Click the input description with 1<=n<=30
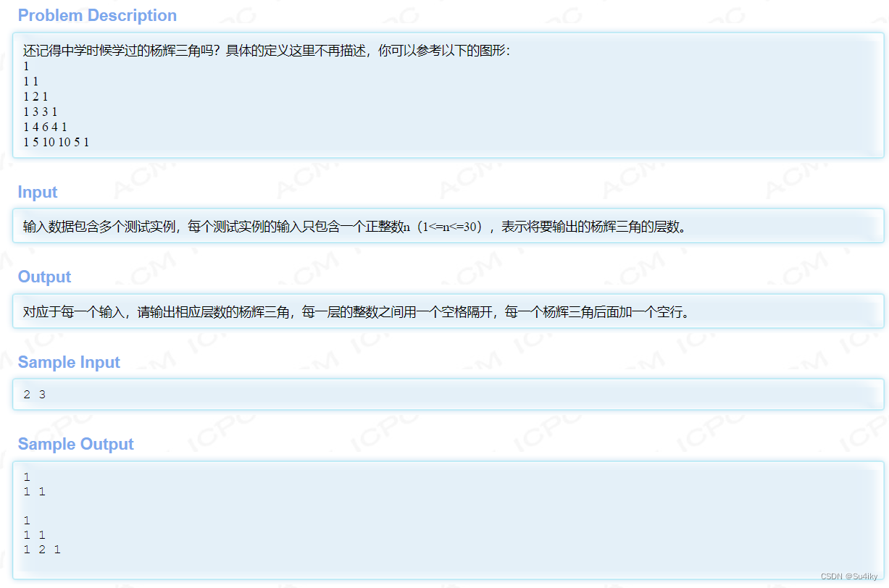 pyautogui.click(x=354, y=226)
